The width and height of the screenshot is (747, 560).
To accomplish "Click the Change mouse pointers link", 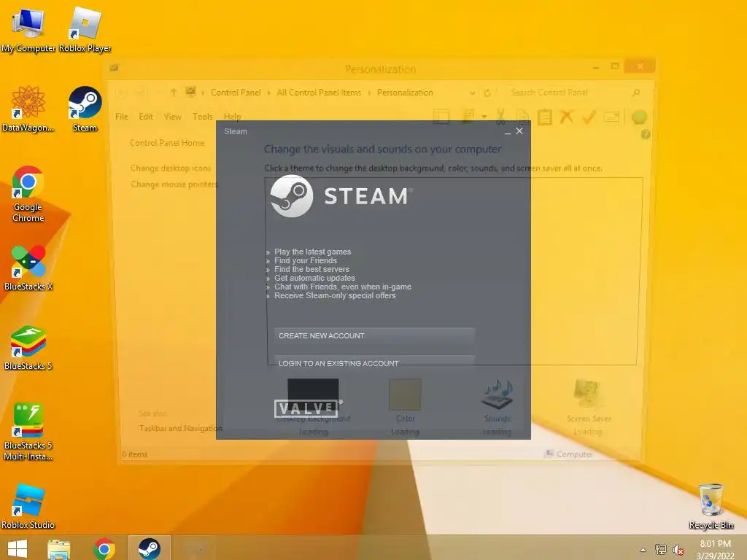I will click(174, 184).
